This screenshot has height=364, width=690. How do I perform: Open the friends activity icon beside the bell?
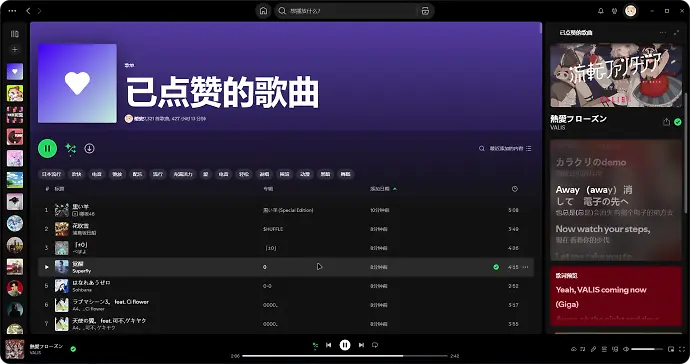[614, 11]
